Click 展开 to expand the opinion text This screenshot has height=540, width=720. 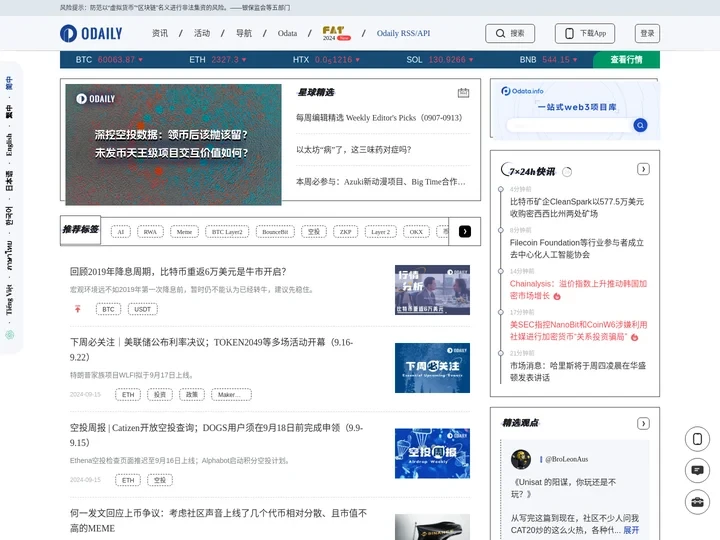[631, 530]
